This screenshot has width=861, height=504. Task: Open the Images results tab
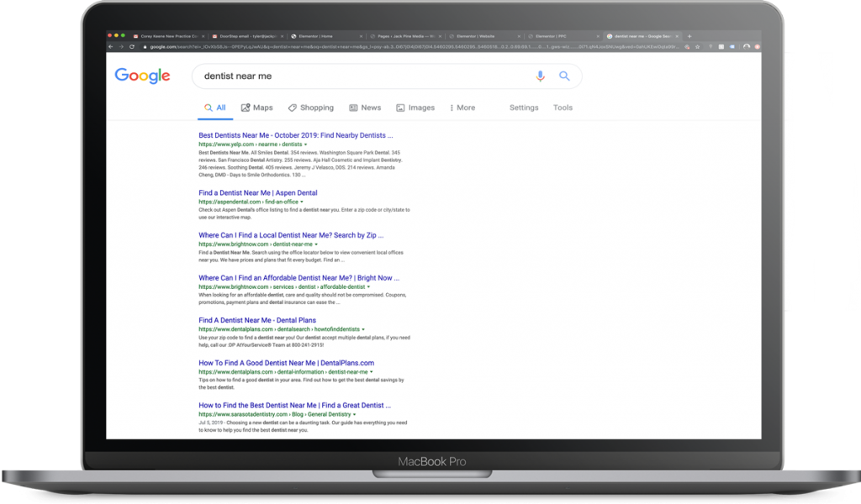pyautogui.click(x=415, y=108)
